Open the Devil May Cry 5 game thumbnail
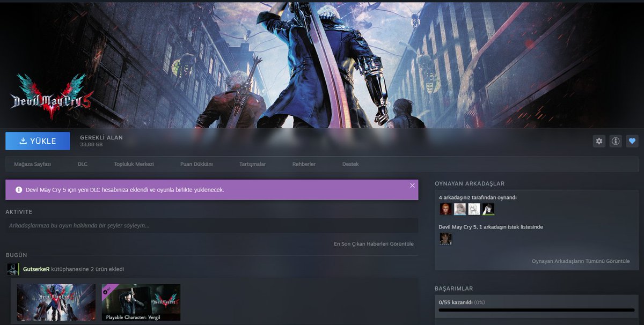The image size is (644, 325). tap(56, 302)
